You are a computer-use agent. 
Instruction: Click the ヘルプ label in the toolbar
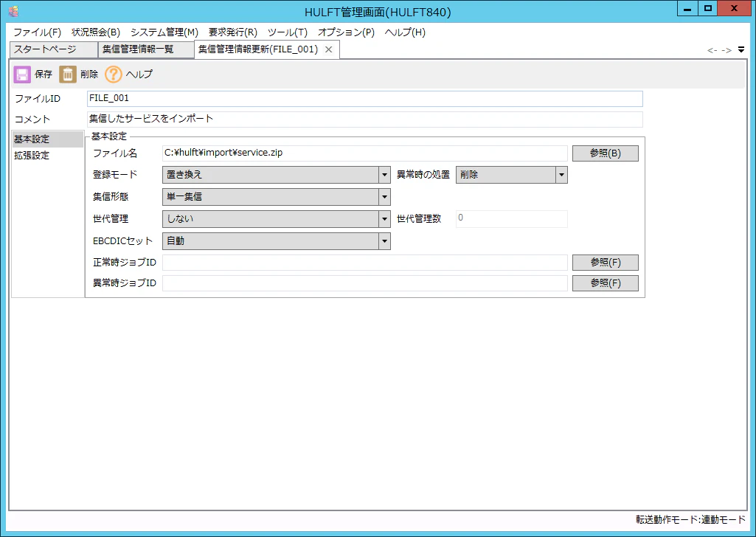point(139,75)
